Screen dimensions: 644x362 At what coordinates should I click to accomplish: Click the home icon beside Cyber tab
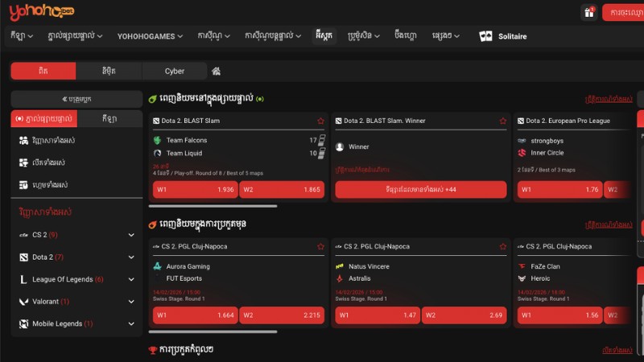coord(216,71)
